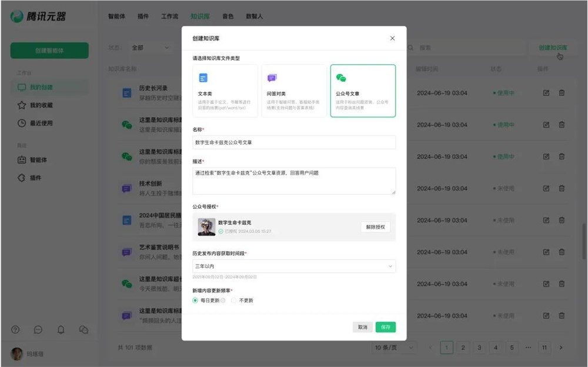Click the 插件 sidebar icon
This screenshot has height=367, width=588.
pyautogui.click(x=22, y=178)
